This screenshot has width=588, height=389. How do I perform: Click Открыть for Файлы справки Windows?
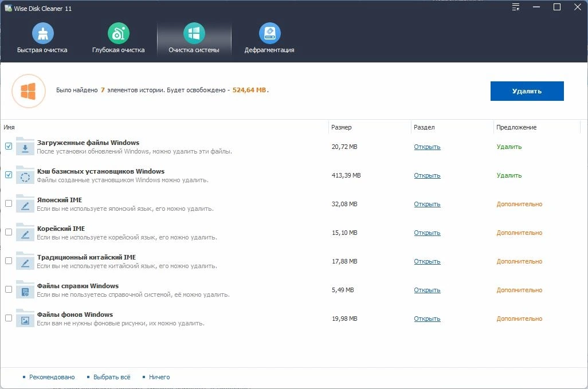click(427, 290)
